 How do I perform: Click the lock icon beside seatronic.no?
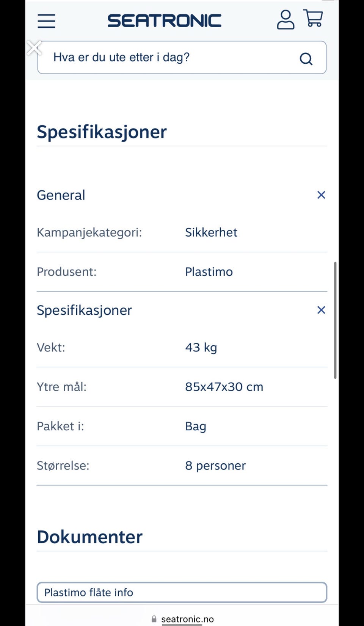click(x=154, y=619)
